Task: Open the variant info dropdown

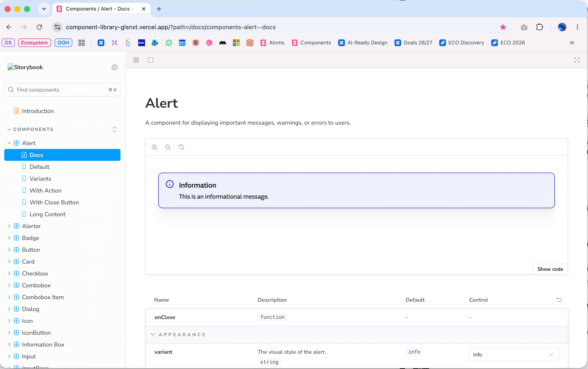Action: pyautogui.click(x=514, y=355)
